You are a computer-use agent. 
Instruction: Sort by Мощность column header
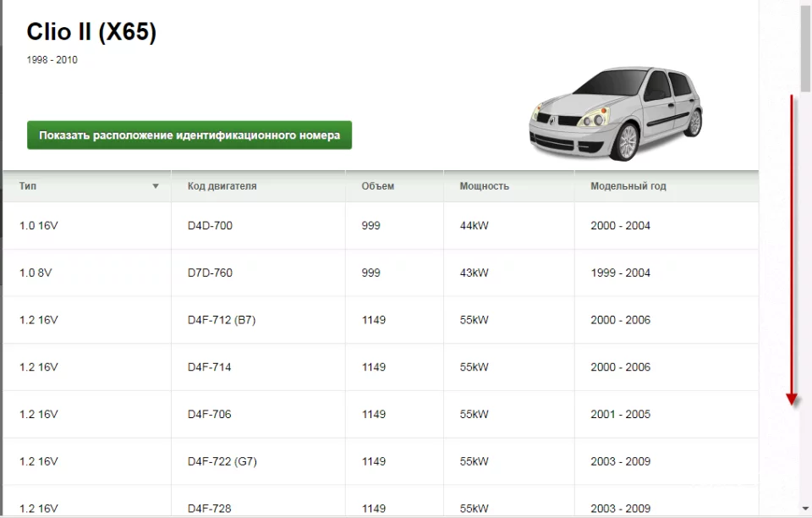[484, 186]
